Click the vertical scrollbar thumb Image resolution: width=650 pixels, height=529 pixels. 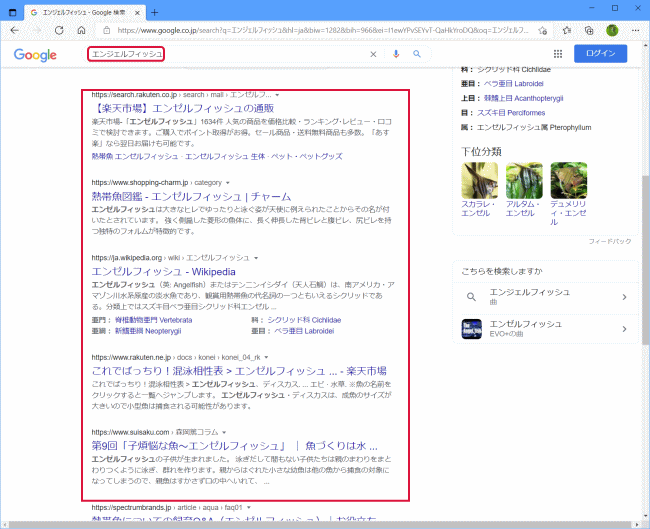645,260
